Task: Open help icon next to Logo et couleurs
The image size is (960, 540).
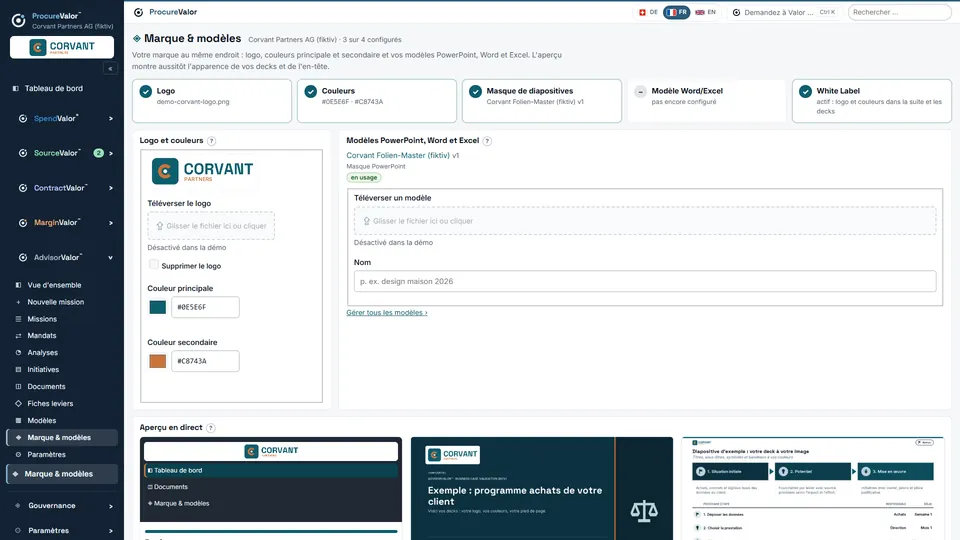Action: coord(211,141)
